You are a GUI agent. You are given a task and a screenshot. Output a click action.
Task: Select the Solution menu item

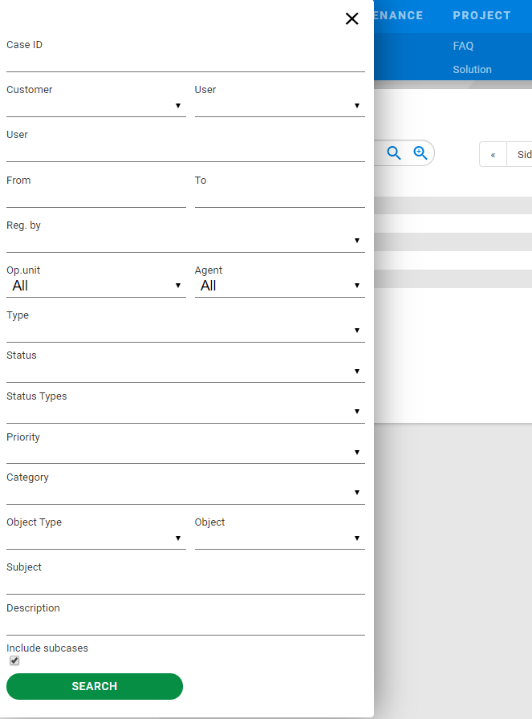coord(472,69)
